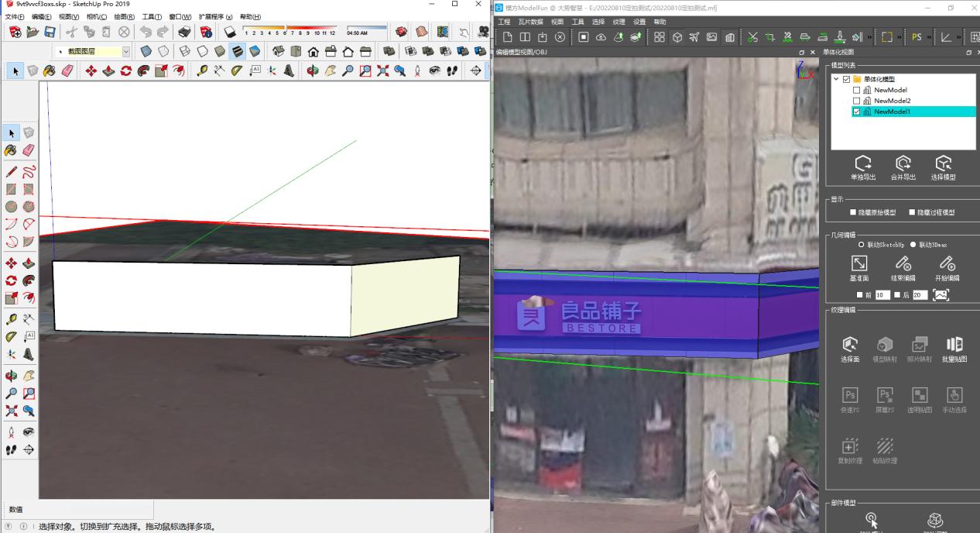Click the new document icon in ModelFun

[508, 36]
